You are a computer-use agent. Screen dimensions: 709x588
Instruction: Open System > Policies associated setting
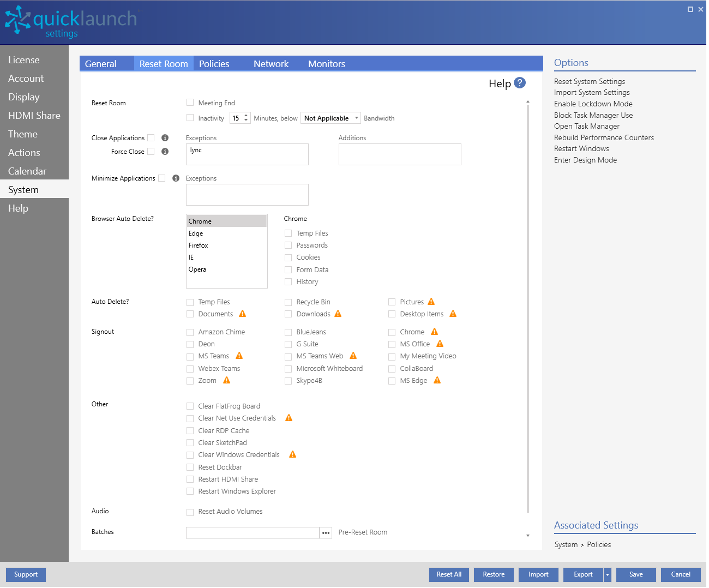click(582, 545)
